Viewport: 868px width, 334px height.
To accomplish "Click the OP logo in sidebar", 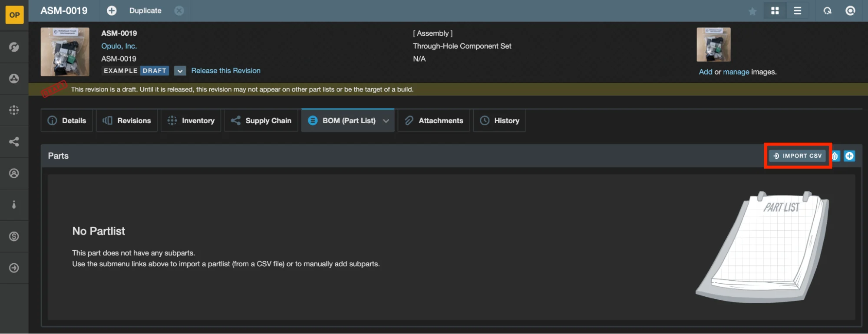I will coord(14,15).
